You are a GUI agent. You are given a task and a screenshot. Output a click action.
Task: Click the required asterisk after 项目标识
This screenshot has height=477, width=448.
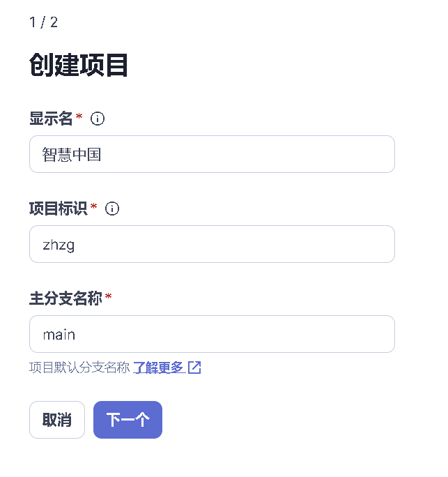(93, 207)
